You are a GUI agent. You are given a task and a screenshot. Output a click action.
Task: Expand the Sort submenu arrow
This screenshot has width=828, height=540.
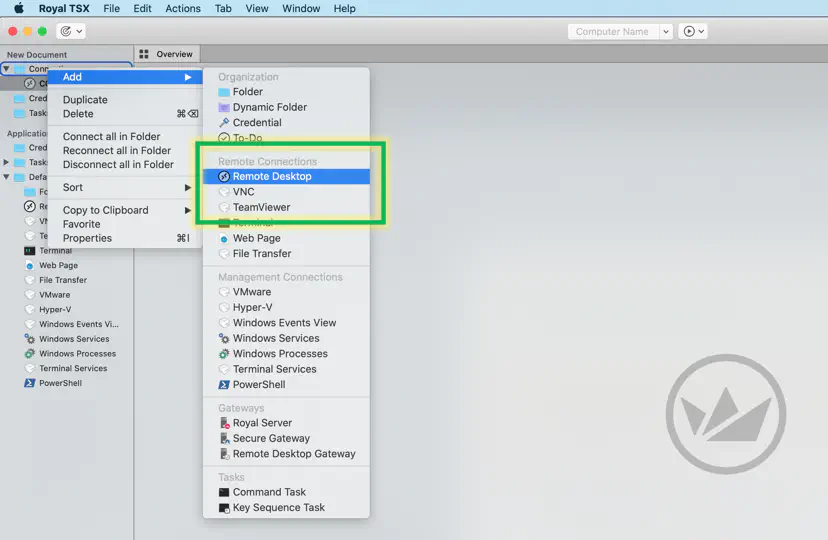(x=187, y=188)
